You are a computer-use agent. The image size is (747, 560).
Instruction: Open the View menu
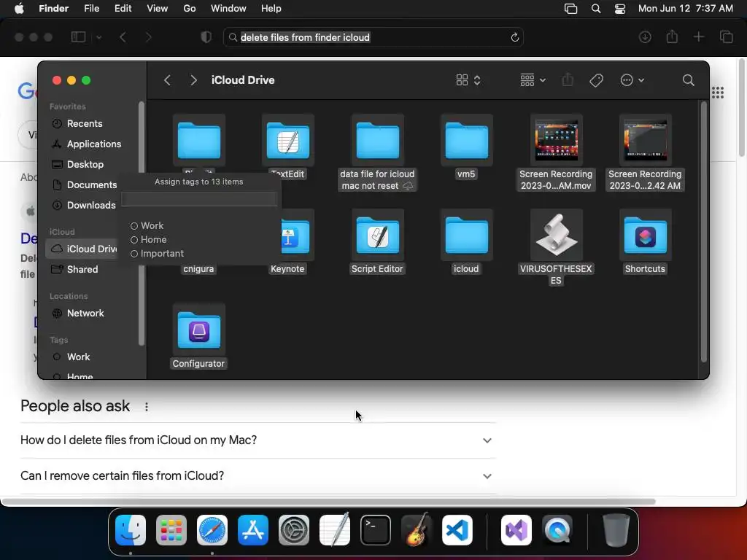158,9
